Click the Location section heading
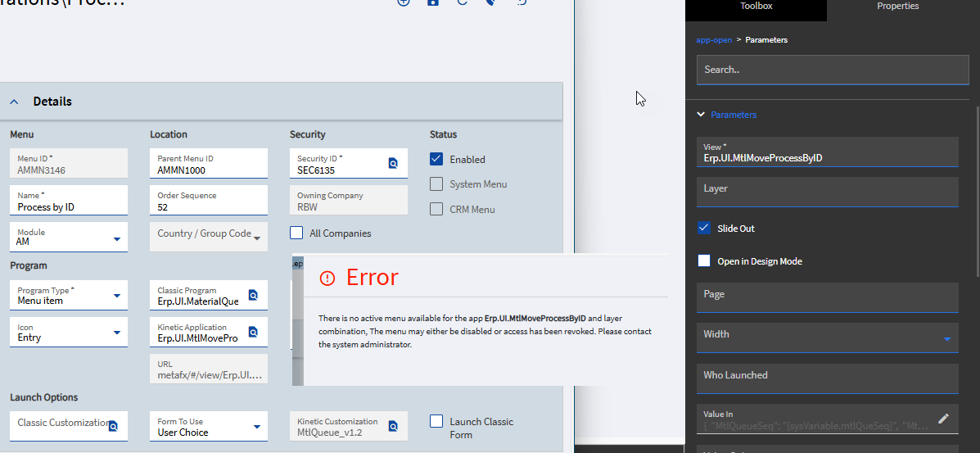Screen dimensions: 980x453 point(169,134)
